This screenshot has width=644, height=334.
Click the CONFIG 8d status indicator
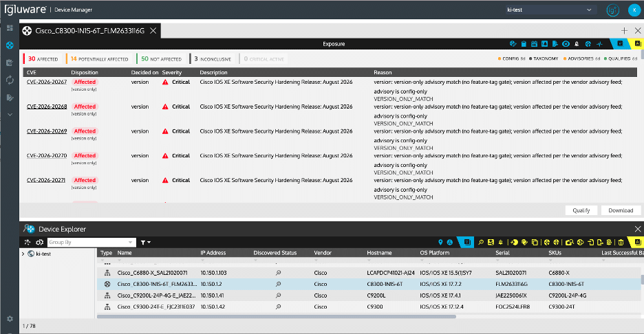pyautogui.click(x=511, y=58)
